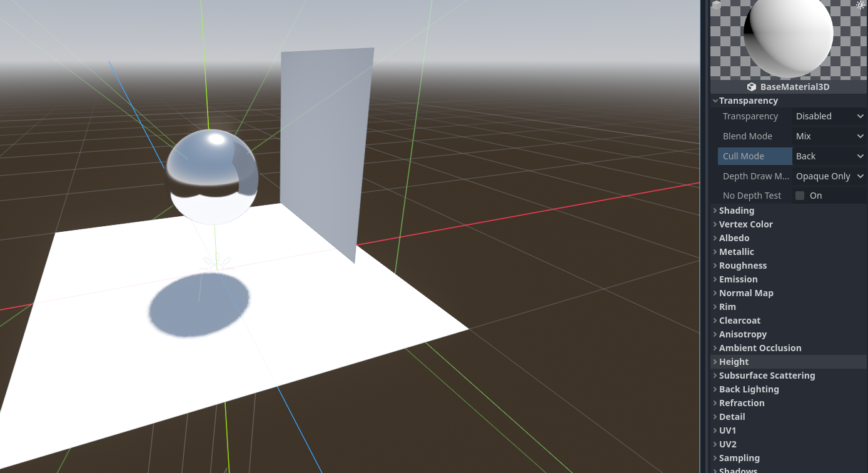The height and width of the screenshot is (473, 868).
Task: Toggle the preview light icon above the thumbnail
Action: click(860, 6)
